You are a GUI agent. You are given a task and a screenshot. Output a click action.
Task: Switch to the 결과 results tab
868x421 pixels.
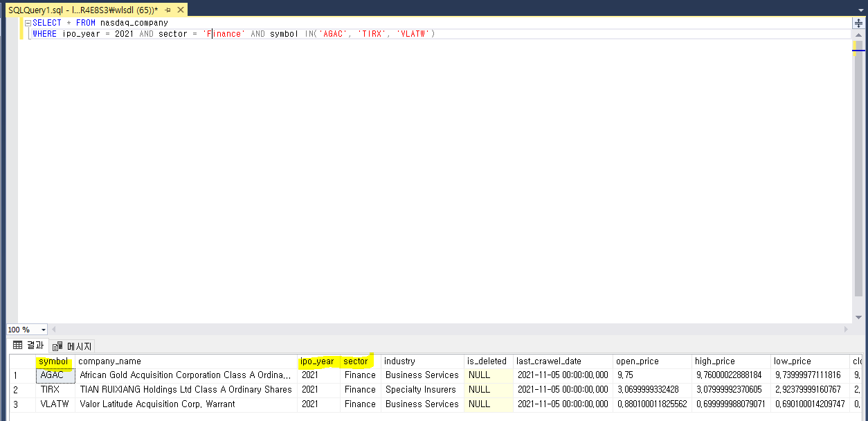click(x=28, y=345)
